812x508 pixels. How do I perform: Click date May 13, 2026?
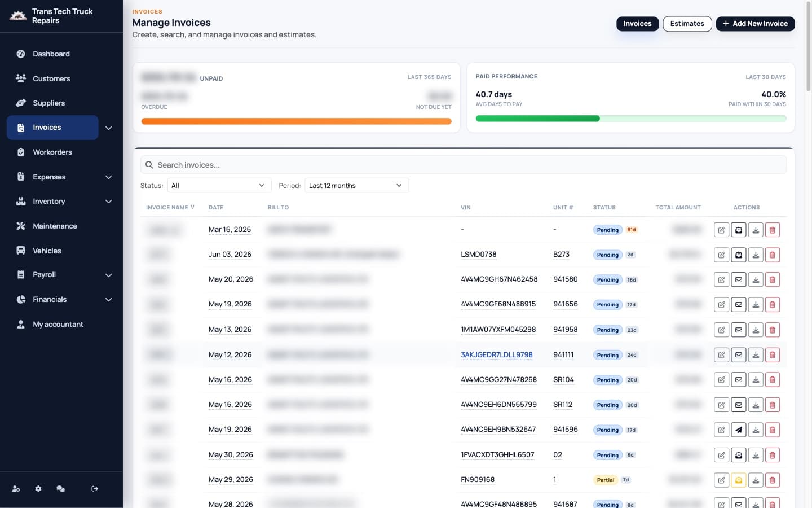coord(230,330)
